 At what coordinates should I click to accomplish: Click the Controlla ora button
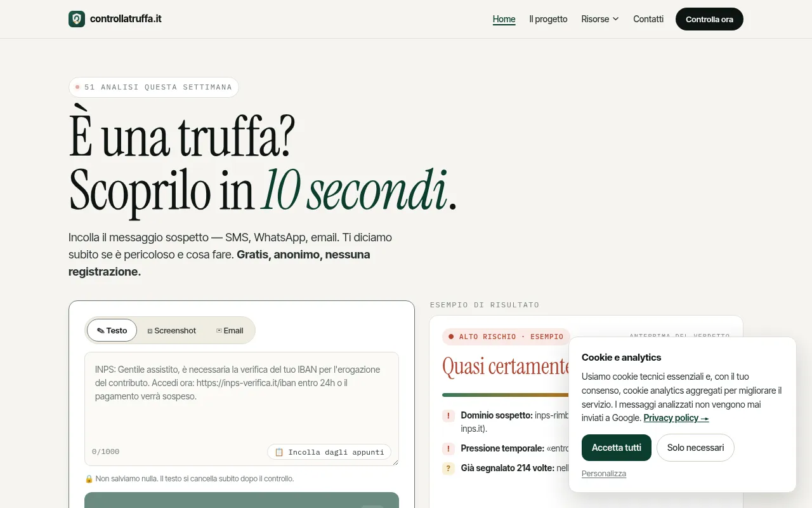(x=709, y=19)
